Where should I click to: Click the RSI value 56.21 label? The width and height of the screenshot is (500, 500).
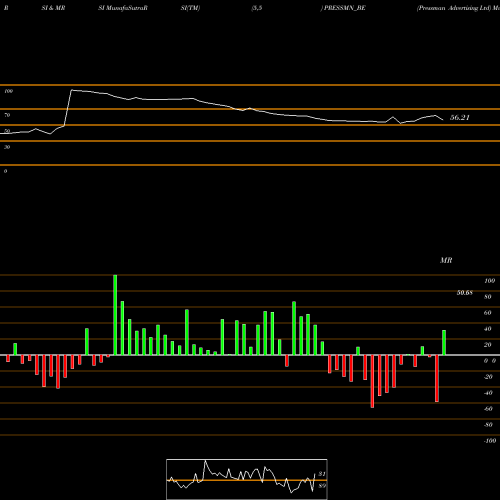(460, 117)
